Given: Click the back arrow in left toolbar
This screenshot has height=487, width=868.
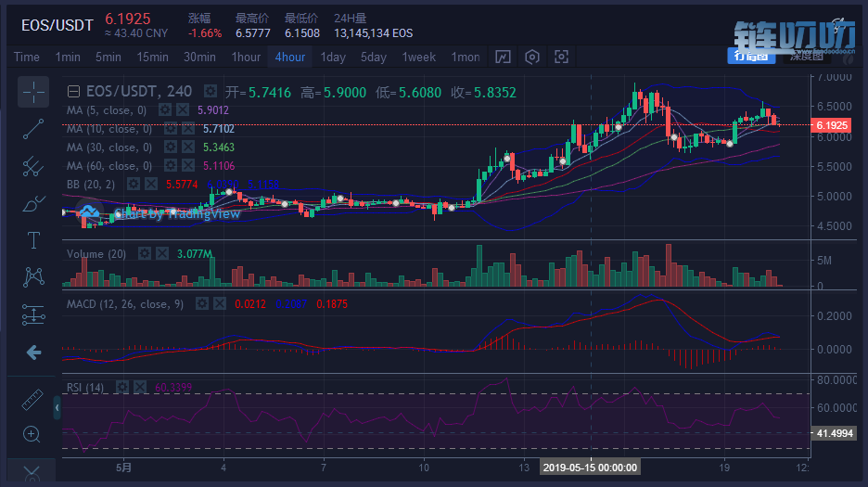Looking at the screenshot, I should (x=33, y=352).
